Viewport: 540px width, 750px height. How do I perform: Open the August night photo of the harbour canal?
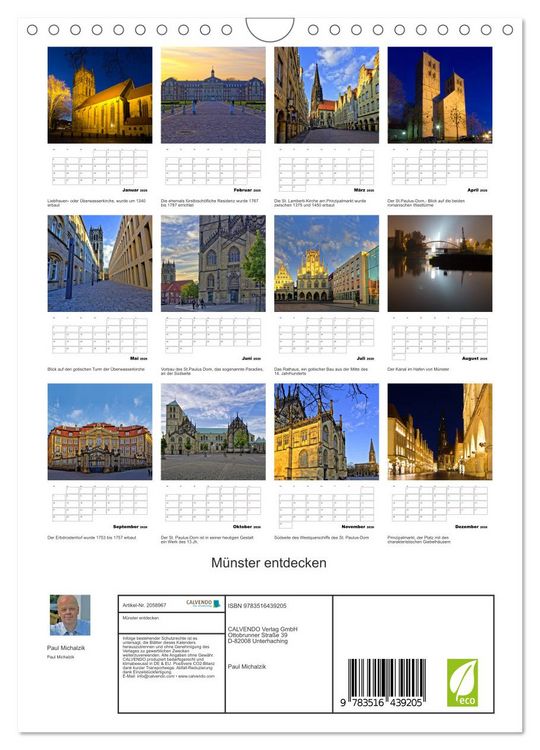[x=440, y=263]
